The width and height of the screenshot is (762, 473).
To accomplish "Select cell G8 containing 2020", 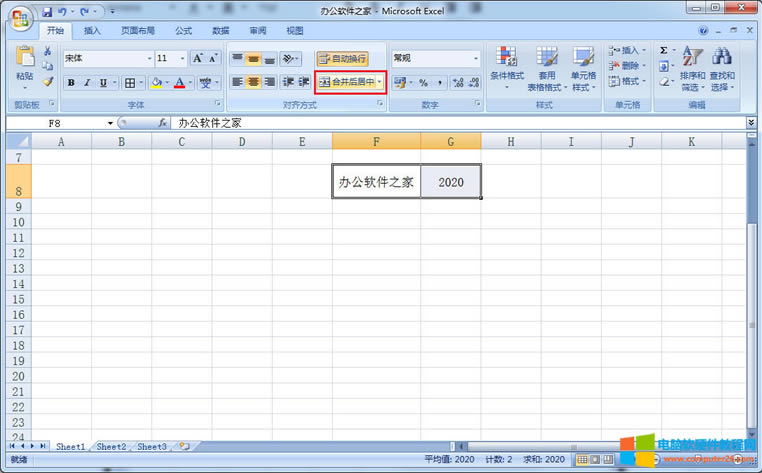I will click(x=450, y=182).
